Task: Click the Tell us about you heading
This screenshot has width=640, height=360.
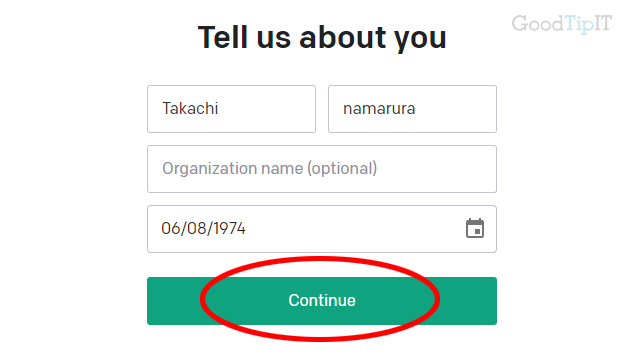Action: click(x=322, y=38)
